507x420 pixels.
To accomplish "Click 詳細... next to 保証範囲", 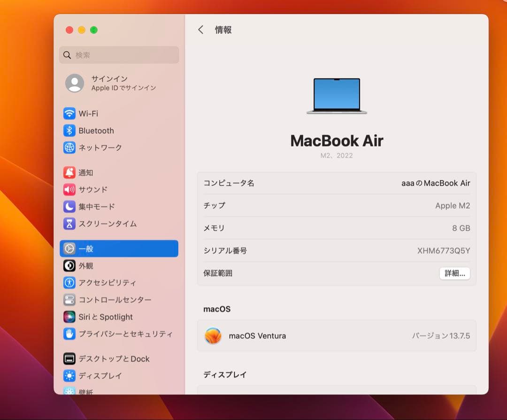I will (454, 273).
